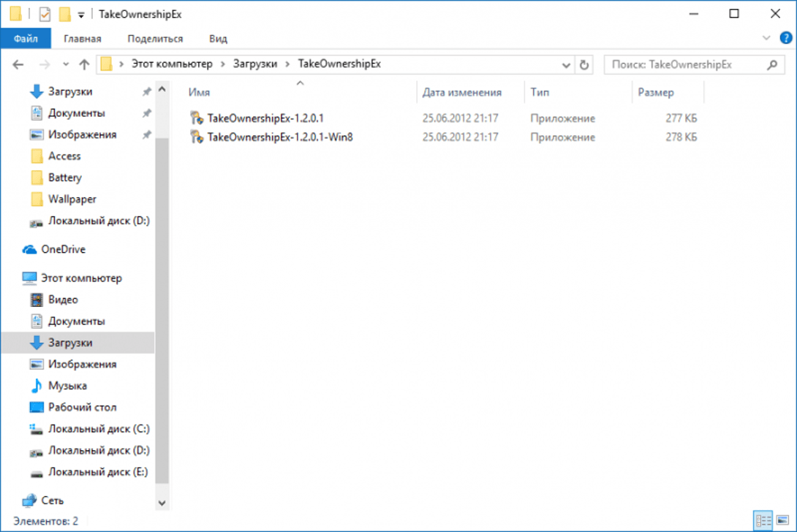Unpin Загрузки from quick access

pyautogui.click(x=146, y=92)
